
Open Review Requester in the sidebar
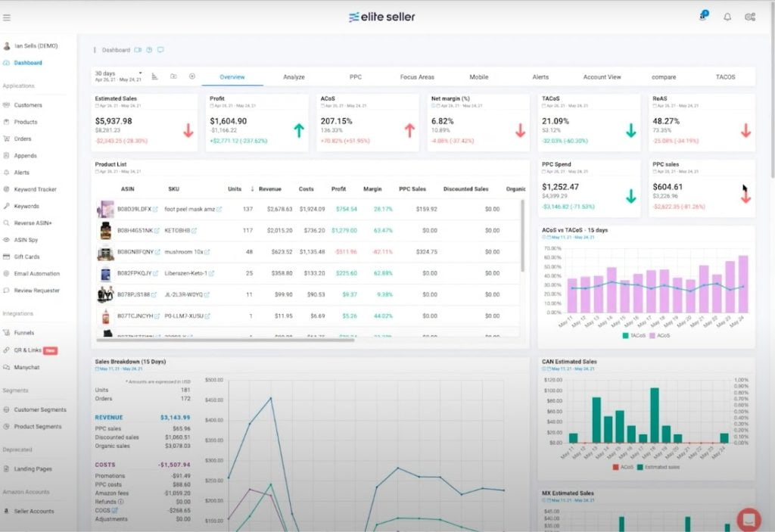pyautogui.click(x=36, y=291)
